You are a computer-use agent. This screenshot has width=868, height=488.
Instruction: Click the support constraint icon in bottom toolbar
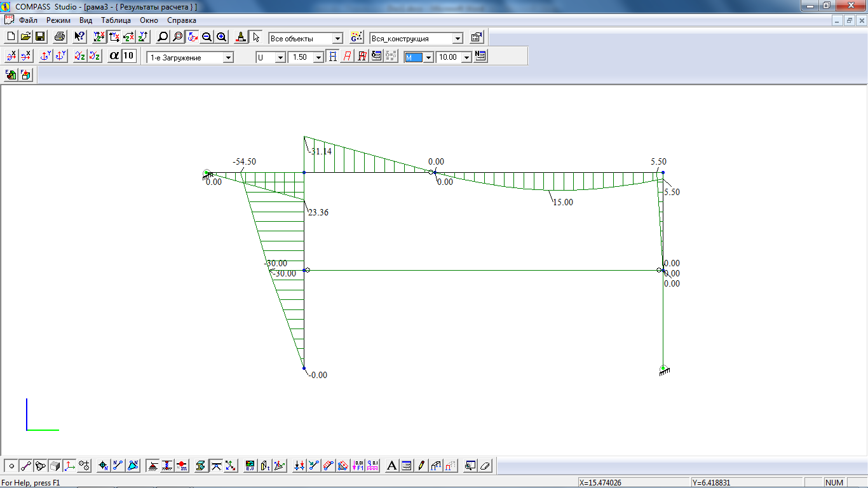153,466
